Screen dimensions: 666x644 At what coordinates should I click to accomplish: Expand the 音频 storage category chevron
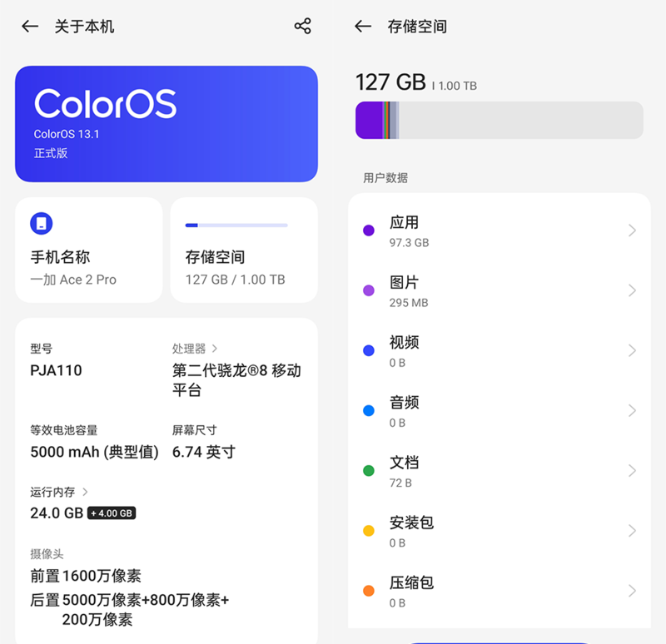coord(632,410)
